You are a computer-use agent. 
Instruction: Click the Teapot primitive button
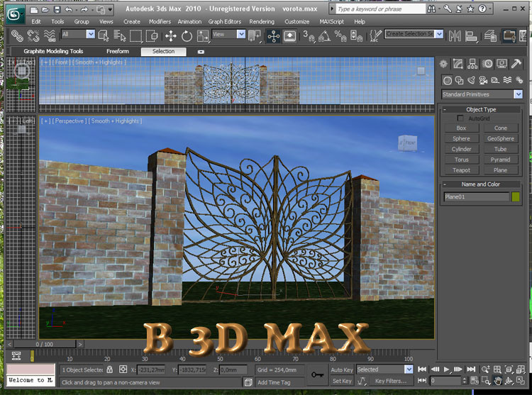[462, 170]
